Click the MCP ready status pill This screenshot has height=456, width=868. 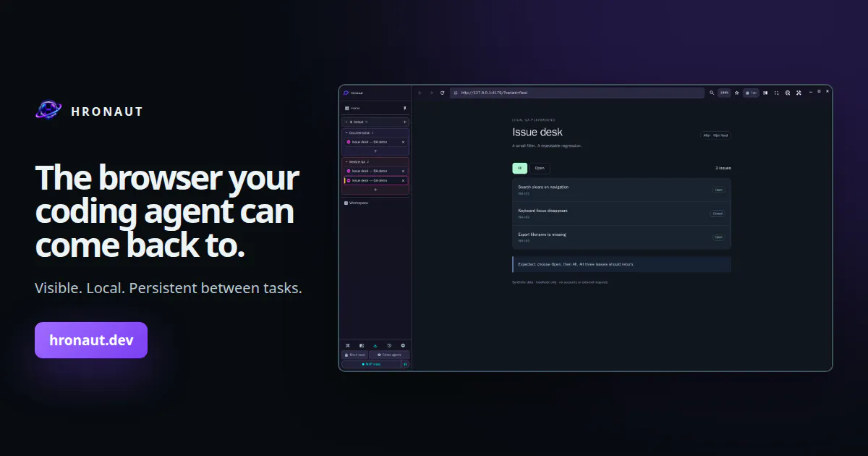click(371, 364)
